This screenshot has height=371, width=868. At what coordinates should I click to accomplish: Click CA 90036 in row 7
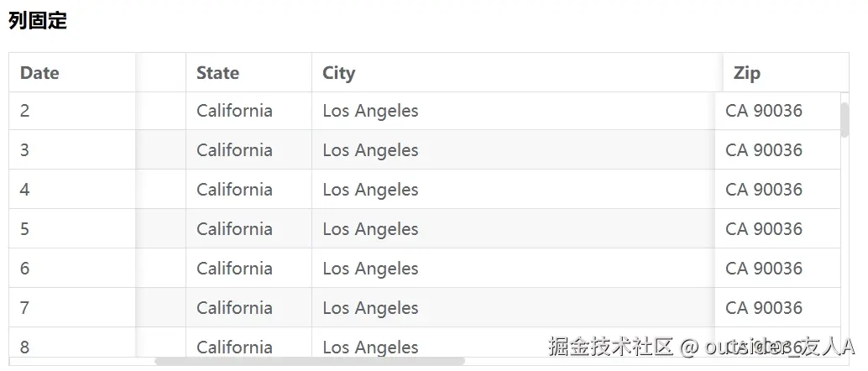[x=764, y=308]
